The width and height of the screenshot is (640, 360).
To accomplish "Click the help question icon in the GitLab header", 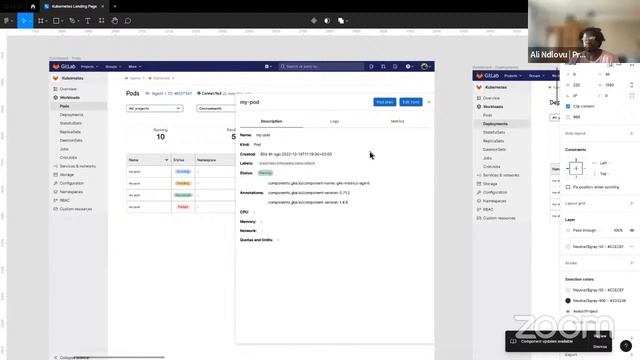I will (x=408, y=67).
